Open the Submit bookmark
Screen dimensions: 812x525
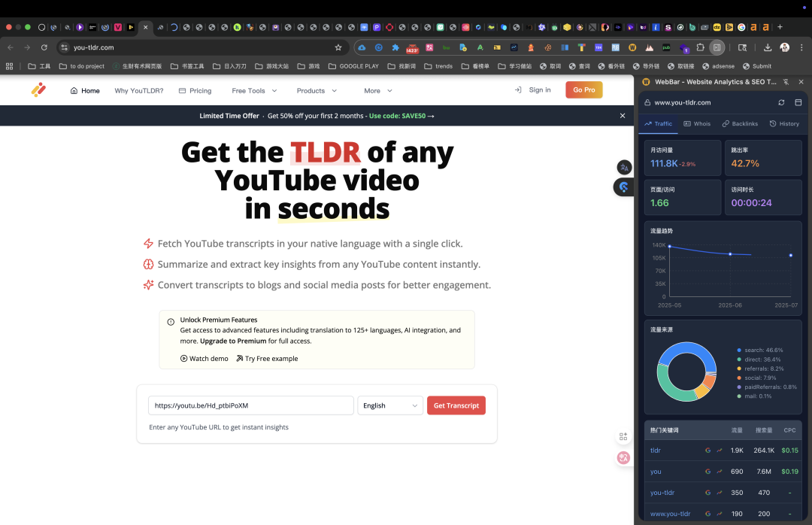[x=756, y=66]
